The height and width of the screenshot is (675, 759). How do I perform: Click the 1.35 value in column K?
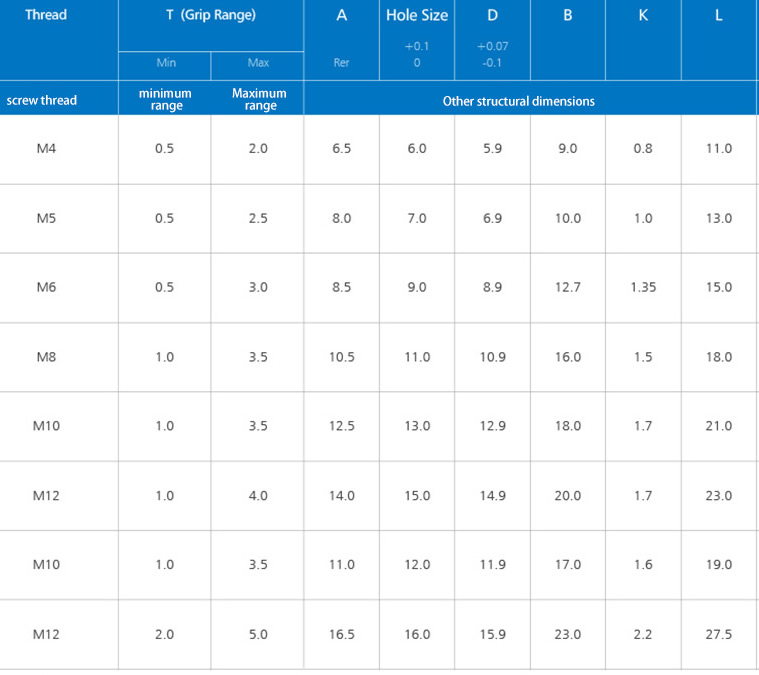coord(643,287)
